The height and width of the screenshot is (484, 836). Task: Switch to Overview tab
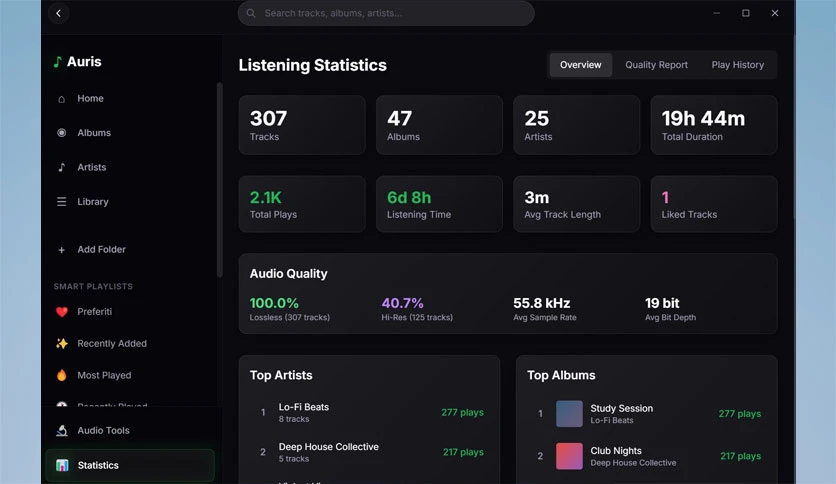tap(581, 65)
